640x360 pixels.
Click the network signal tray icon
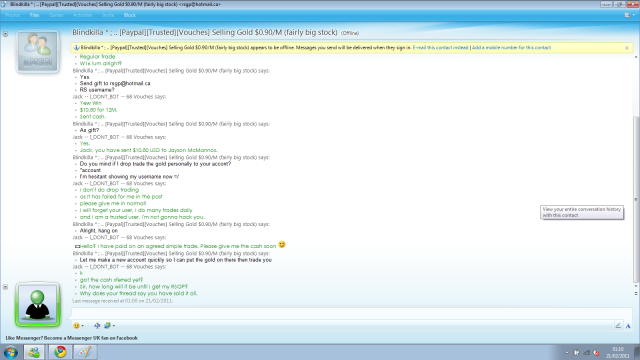(587, 353)
